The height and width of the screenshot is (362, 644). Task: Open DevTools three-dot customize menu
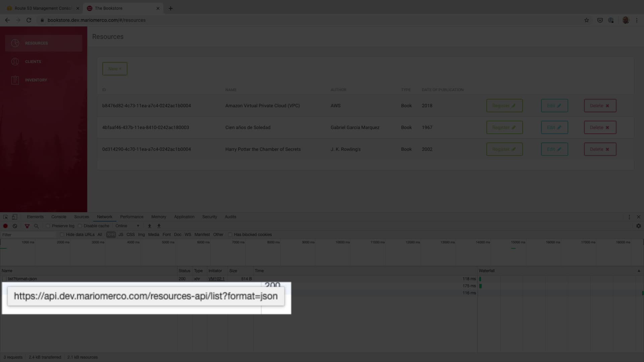pyautogui.click(x=629, y=217)
